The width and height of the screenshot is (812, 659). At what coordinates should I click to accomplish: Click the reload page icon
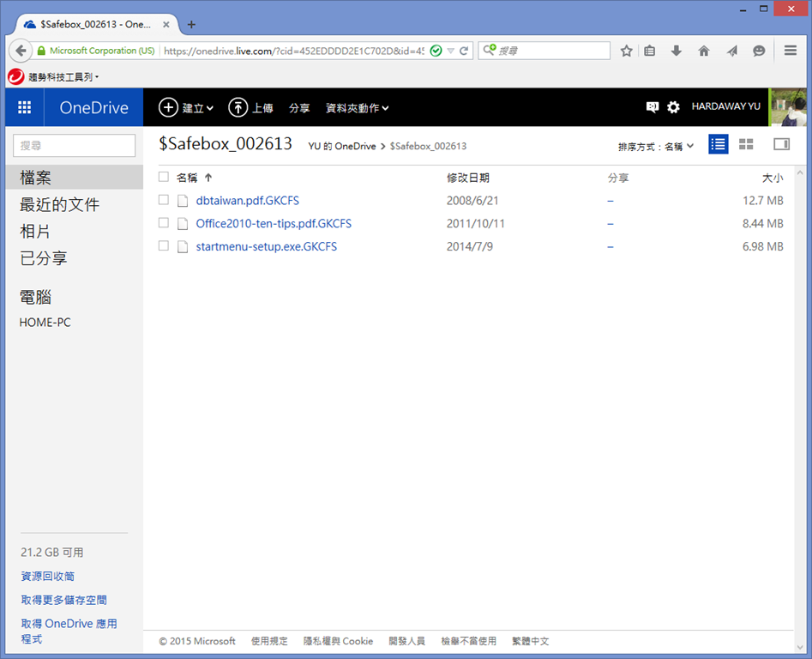[x=464, y=51]
